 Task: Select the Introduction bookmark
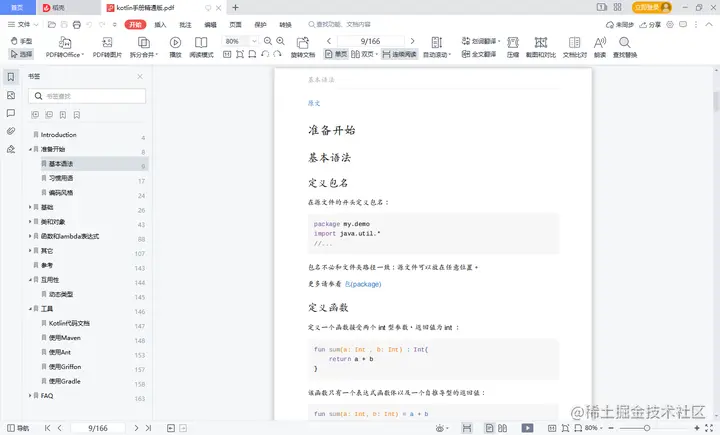pos(58,135)
